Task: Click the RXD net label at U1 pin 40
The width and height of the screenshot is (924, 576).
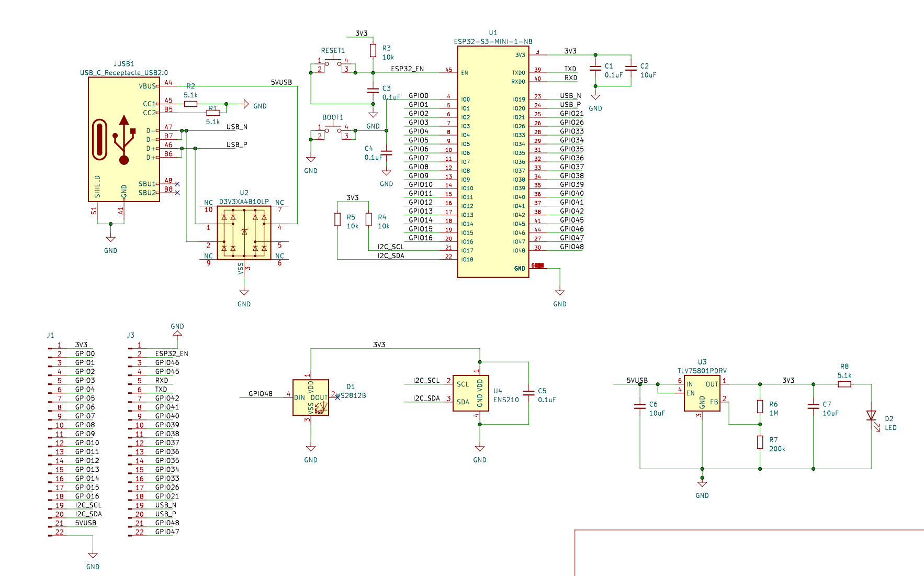Action: pos(571,77)
